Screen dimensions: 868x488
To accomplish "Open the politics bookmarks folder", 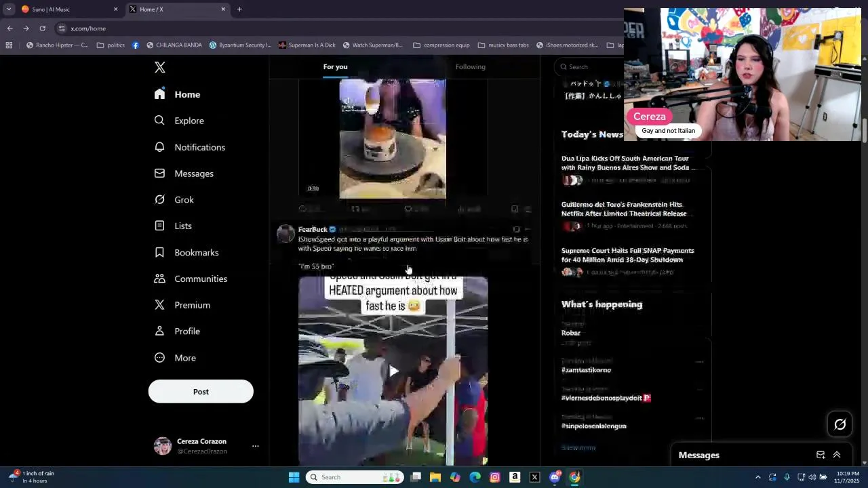I will tap(111, 45).
